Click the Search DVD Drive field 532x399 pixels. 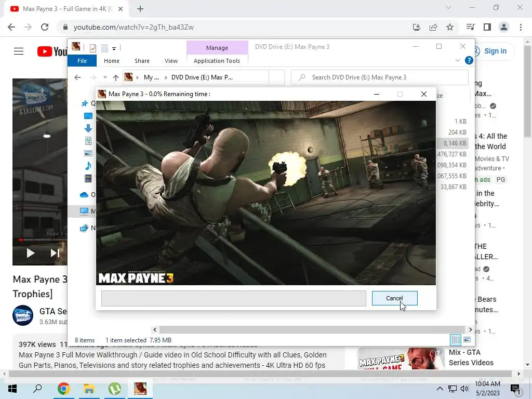(x=380, y=77)
